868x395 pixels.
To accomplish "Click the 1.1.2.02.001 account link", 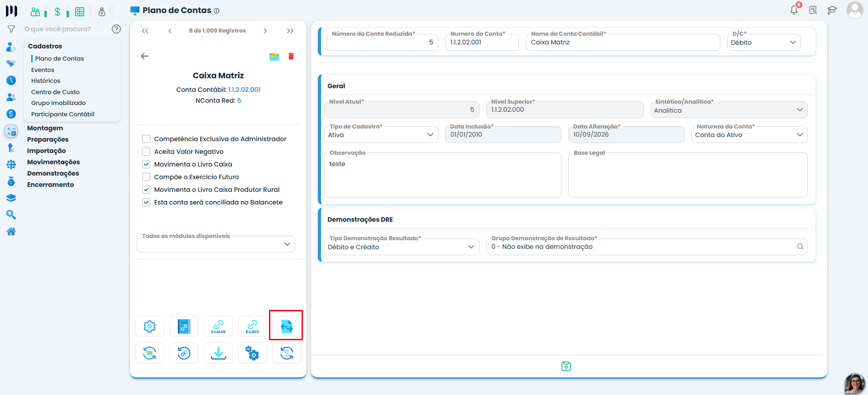I will [245, 90].
